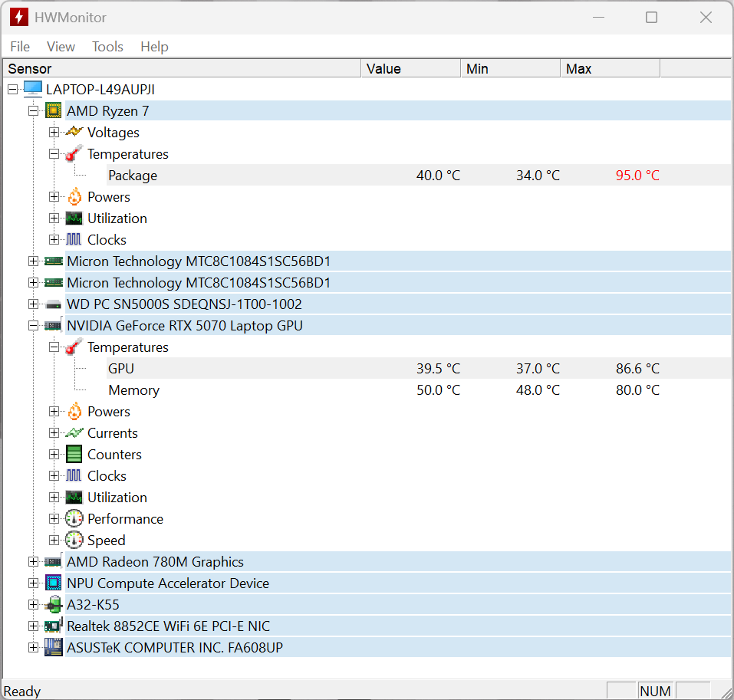The image size is (734, 700).
Task: Click the AMD Ryzen 7 CPU chip icon
Action: (54, 111)
